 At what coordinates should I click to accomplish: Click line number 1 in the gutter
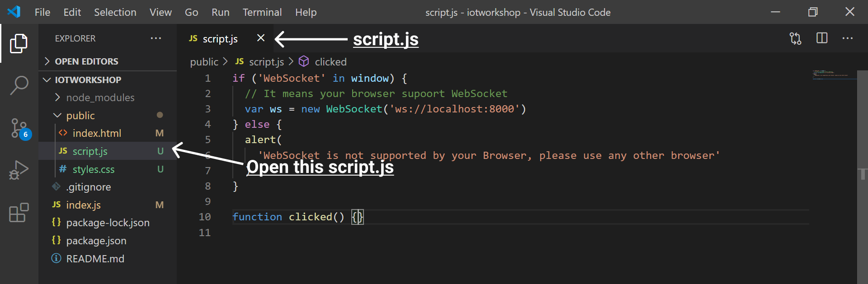click(208, 78)
